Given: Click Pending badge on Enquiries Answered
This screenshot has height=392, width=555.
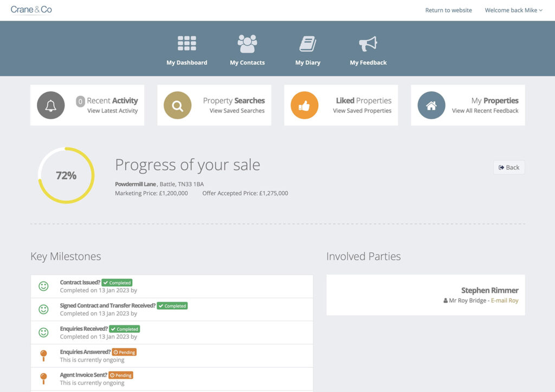Looking at the screenshot, I should [124, 352].
